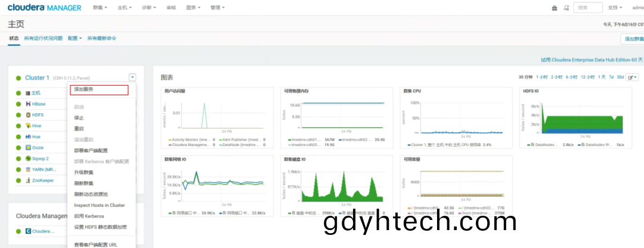Click the green health dot beside ZooKeeper
Image resolution: width=644 pixels, height=248 pixels.
click(18, 181)
